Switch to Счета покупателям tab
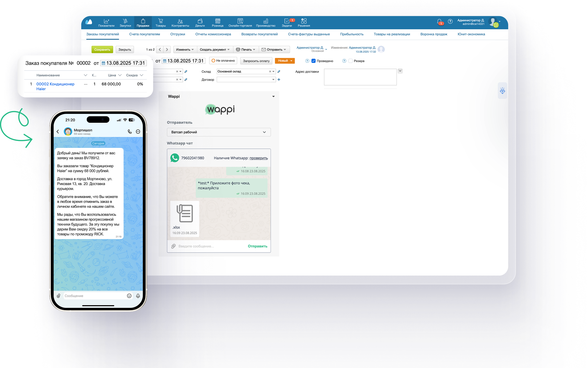Screen dimensions: 588x368 pyautogui.click(x=144, y=34)
